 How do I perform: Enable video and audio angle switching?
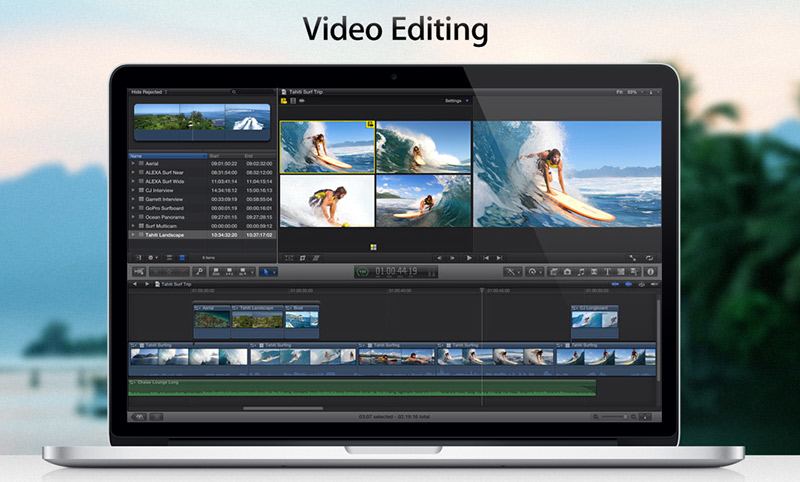click(x=284, y=101)
